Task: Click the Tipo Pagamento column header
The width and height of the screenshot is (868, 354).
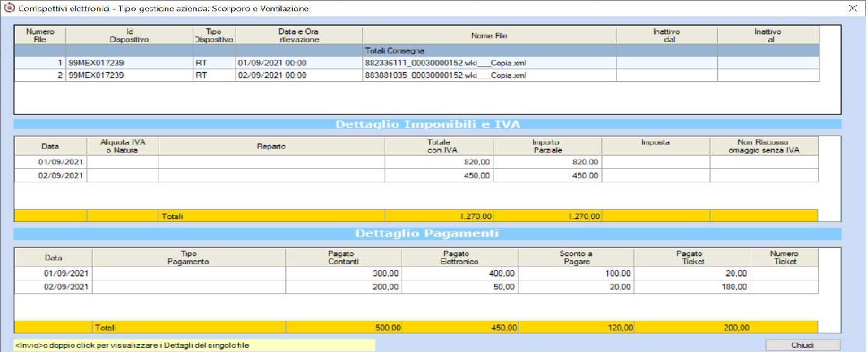Action: pyautogui.click(x=189, y=257)
